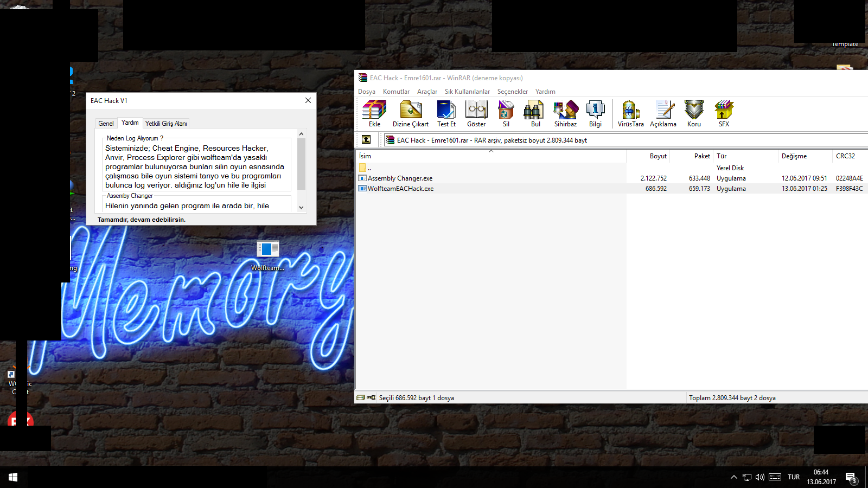This screenshot has height=488, width=868.
Task: Launch the Sihirbaz wizard
Action: [565, 114]
